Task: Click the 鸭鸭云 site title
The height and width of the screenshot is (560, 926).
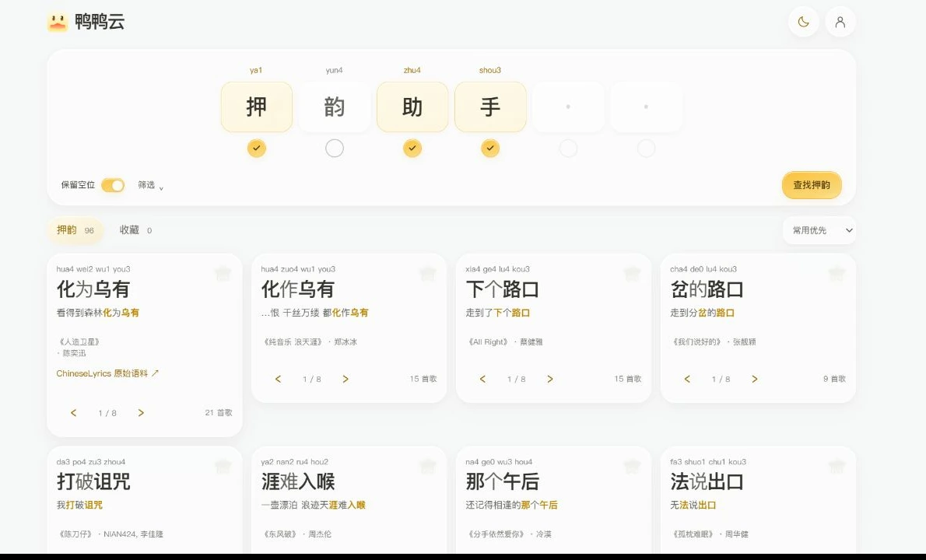Action: tap(100, 22)
